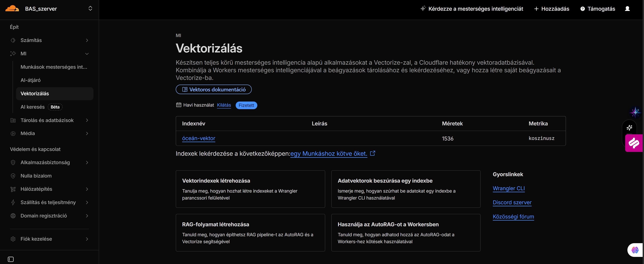
Task: Open the pink floating widget icon
Action: click(x=634, y=143)
